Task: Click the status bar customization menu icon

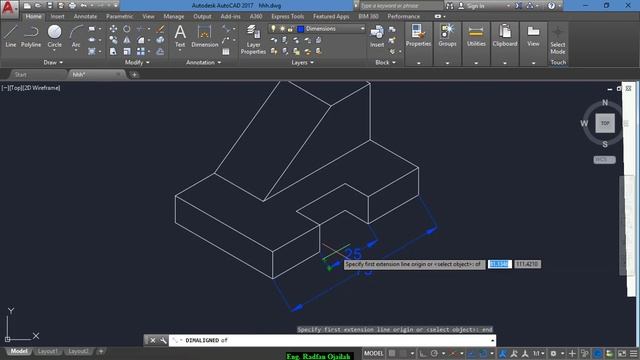Action: coord(633,353)
